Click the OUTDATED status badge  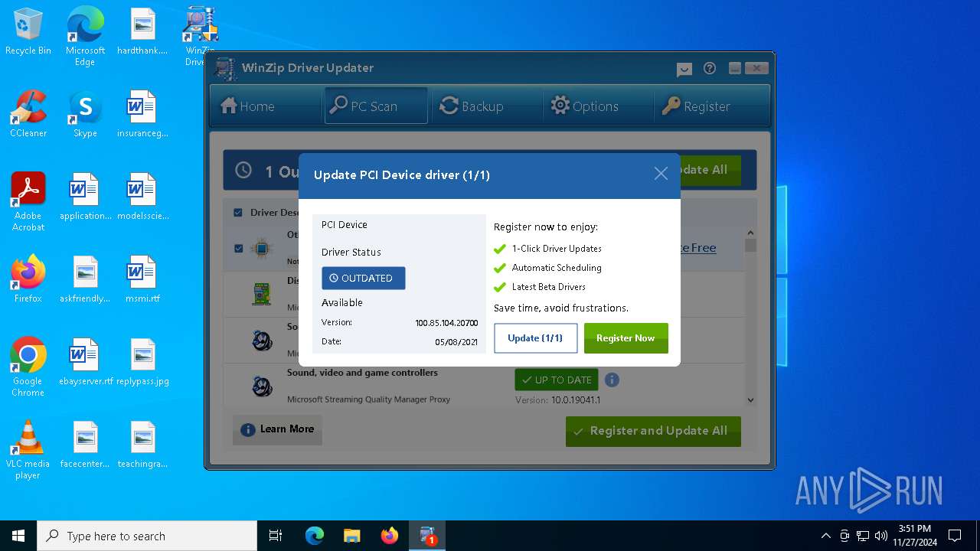(363, 278)
